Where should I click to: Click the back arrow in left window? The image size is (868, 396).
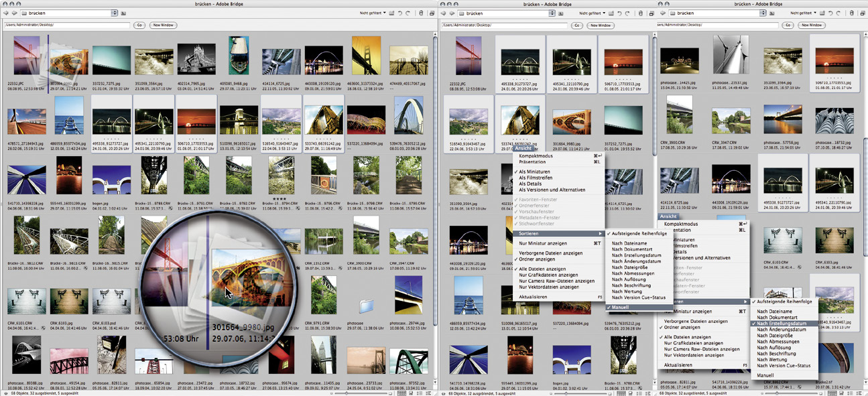tap(5, 13)
